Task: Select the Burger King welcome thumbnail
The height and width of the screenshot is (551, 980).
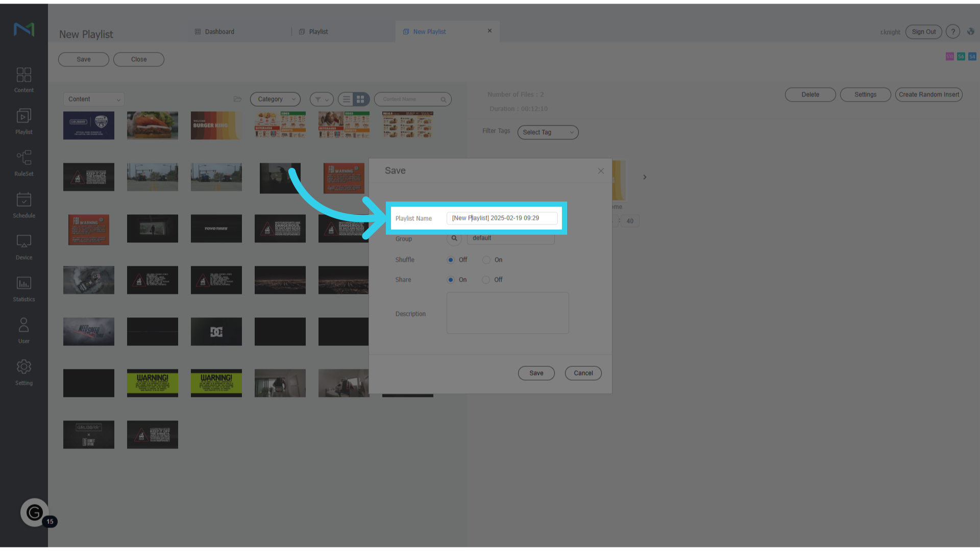Action: click(x=216, y=126)
